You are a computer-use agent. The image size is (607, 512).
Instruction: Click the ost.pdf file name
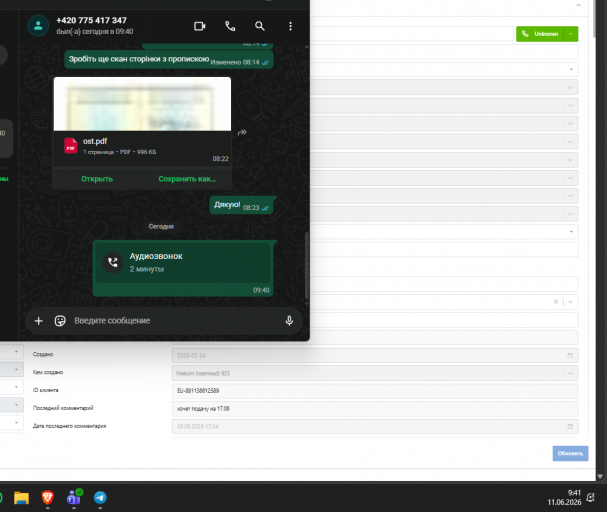point(95,141)
